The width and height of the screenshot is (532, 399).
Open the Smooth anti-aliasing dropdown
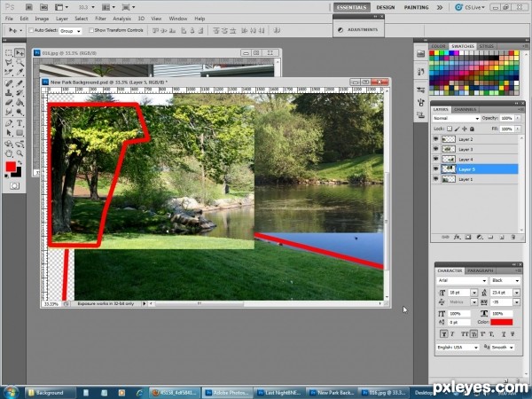[503, 348]
